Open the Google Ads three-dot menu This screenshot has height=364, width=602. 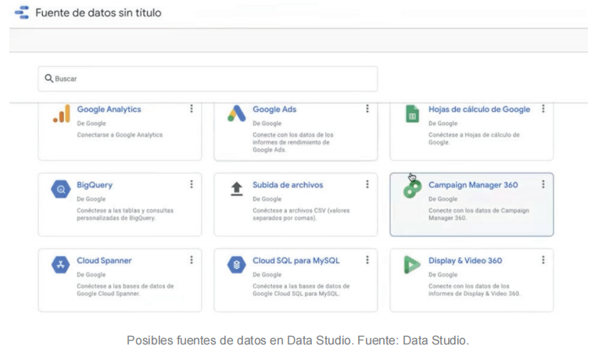367,109
